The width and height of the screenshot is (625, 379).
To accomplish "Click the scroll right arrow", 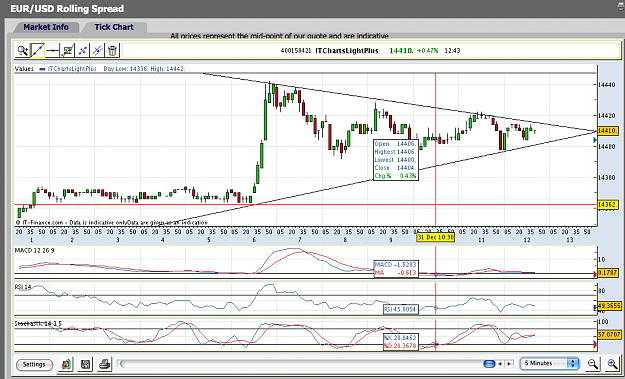I will [509, 364].
